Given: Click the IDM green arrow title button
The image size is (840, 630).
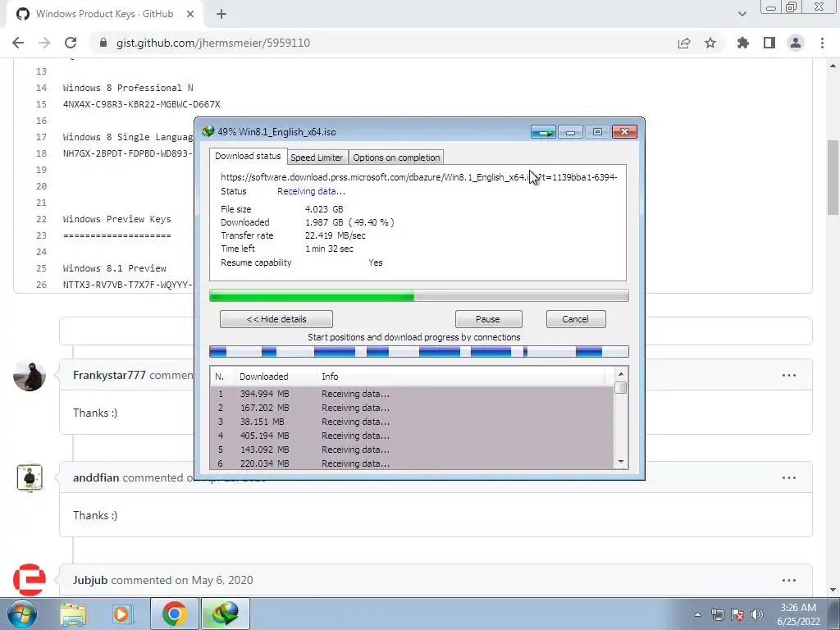Looking at the screenshot, I should click(543, 132).
